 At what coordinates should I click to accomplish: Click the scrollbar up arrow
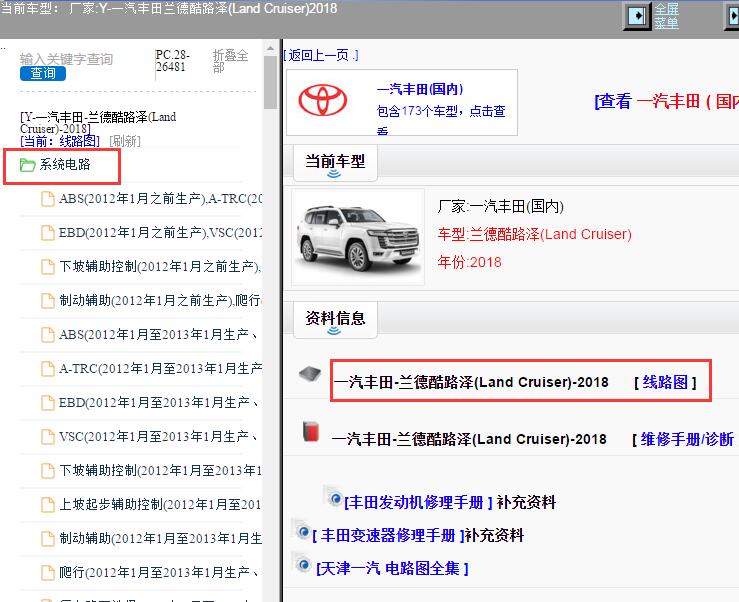click(271, 48)
